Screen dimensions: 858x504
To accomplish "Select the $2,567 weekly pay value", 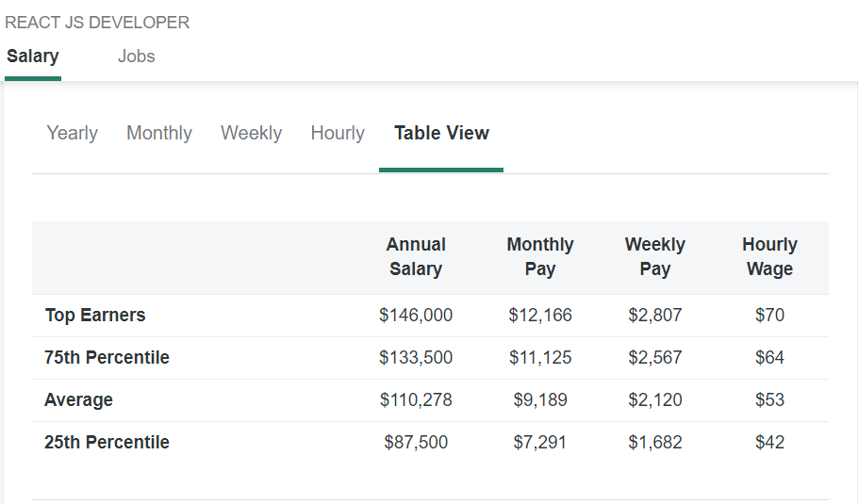I will [x=655, y=357].
